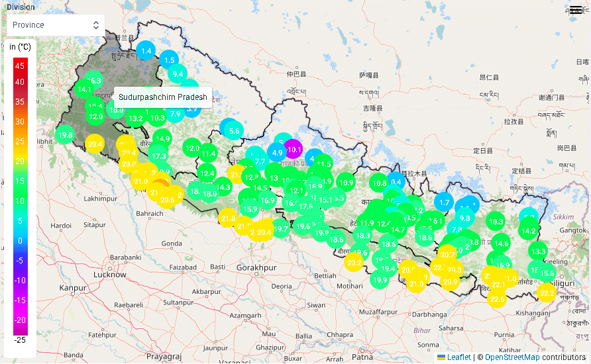The height and width of the screenshot is (364, 591).
Task: Select the 9.4 temperature marker
Action: coord(178,73)
